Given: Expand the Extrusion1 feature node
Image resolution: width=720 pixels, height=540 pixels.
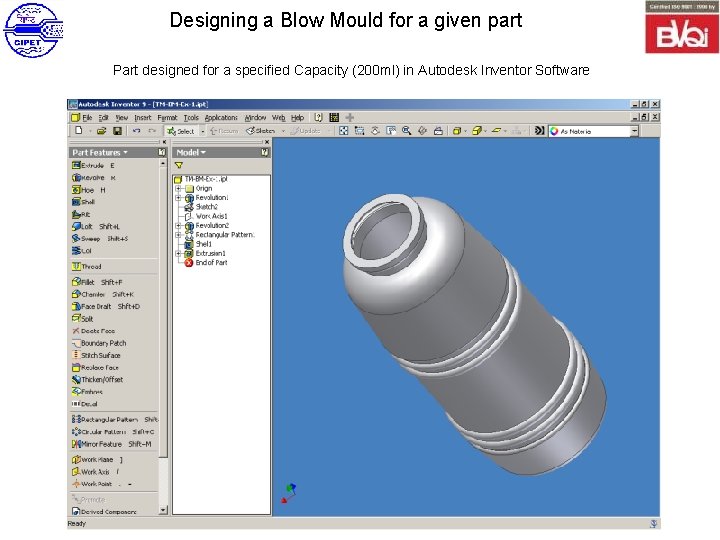Looking at the screenshot, I should tap(178, 253).
